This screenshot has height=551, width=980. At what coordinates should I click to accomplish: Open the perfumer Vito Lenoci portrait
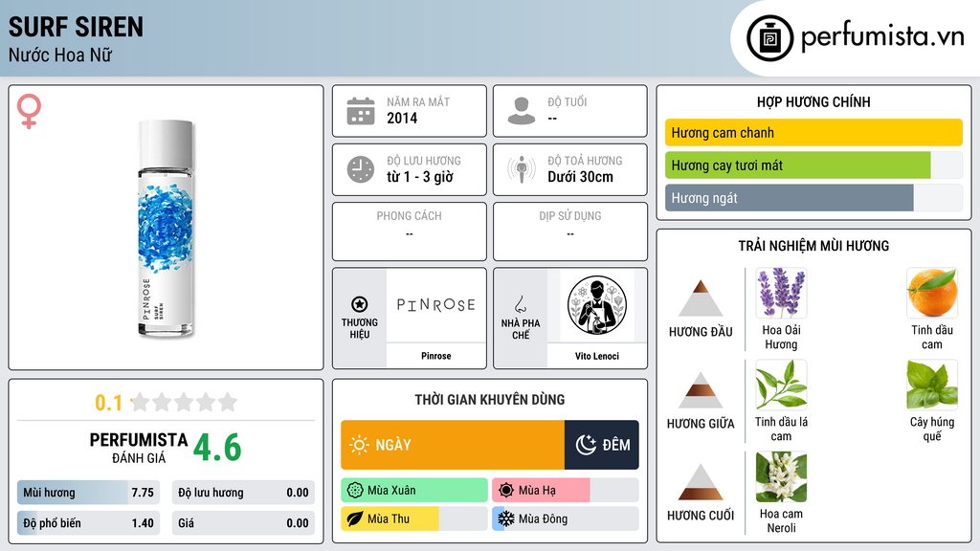[597, 305]
